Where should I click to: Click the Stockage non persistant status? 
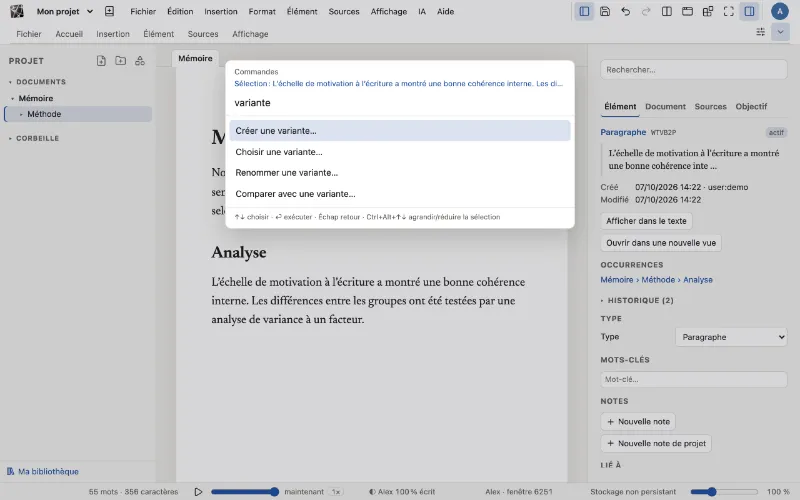pyautogui.click(x=633, y=492)
